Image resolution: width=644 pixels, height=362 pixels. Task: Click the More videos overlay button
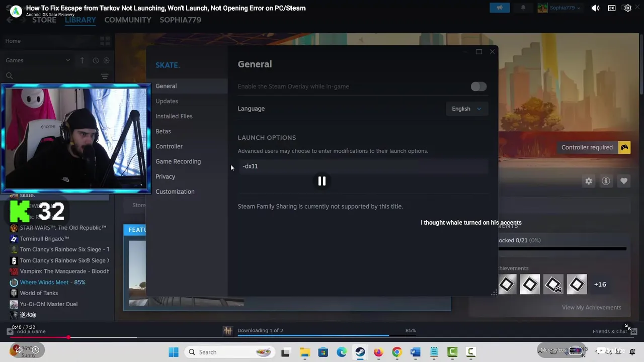[x=561, y=350]
